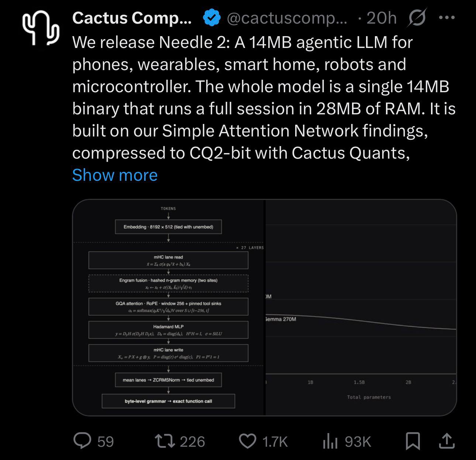This screenshot has height=460, width=476.
Task: Open the @cactuscomp... handle link
Action: click(x=287, y=18)
